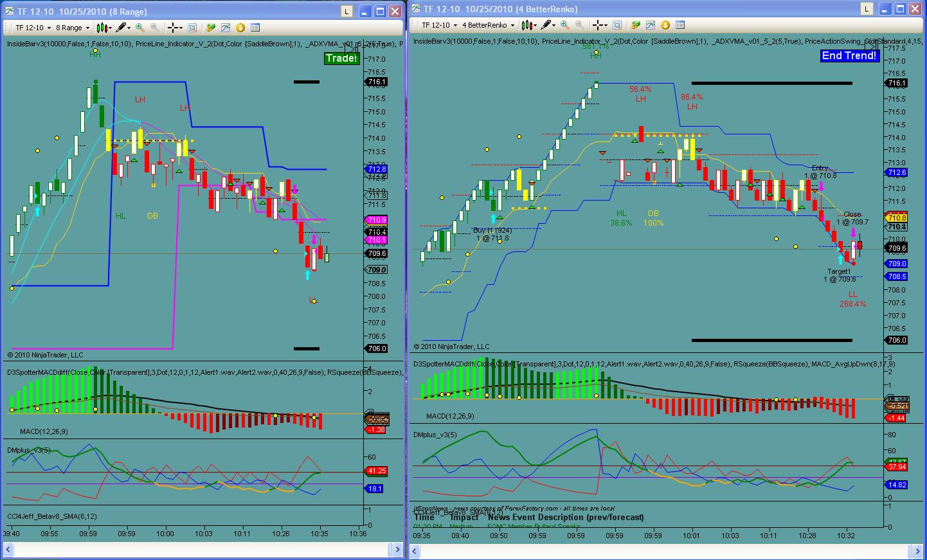Open chart style candlestick icon in 8 Range window
This screenshot has height=560, width=927.
pyautogui.click(x=101, y=28)
